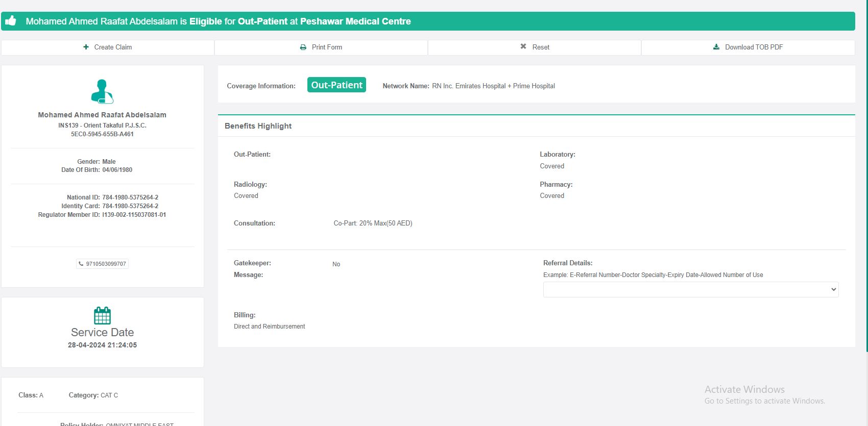Click the Service Date calendar icon
Image resolution: width=868 pixels, height=426 pixels.
[102, 315]
